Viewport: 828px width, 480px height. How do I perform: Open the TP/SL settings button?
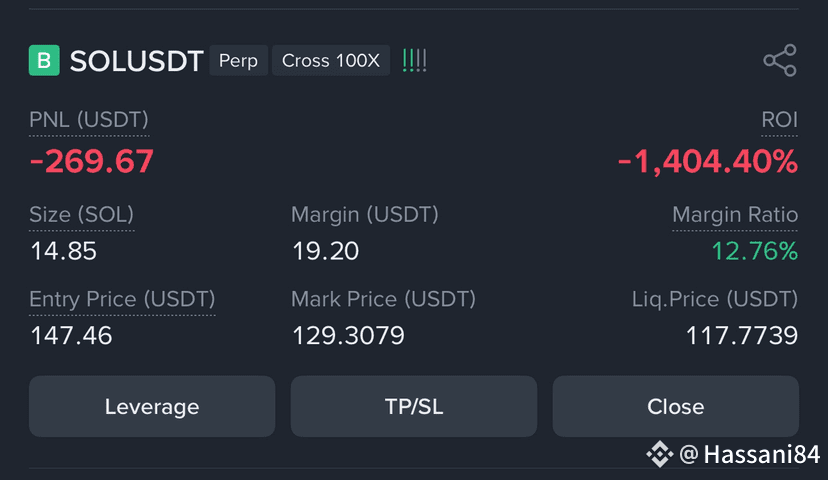[414, 406]
